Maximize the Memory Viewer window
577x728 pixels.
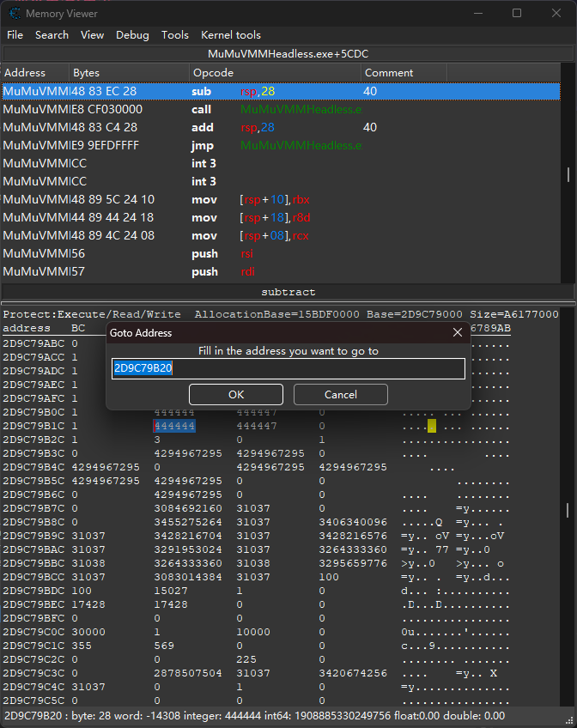click(517, 14)
